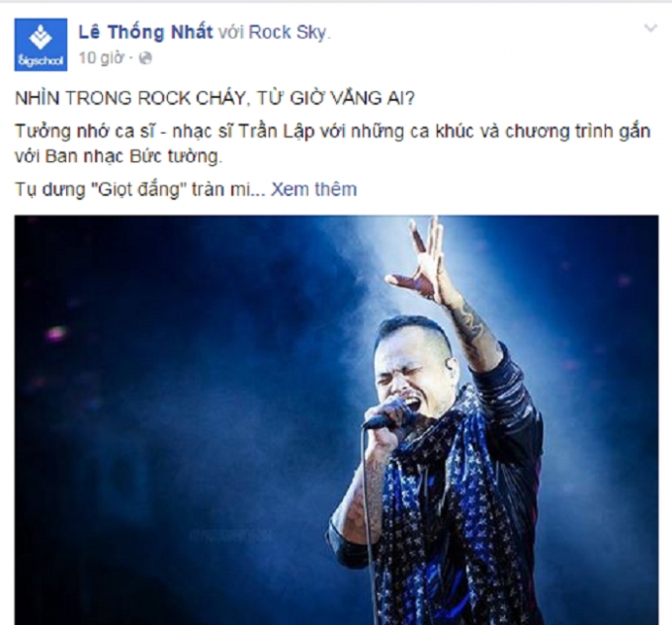Open the concert photo of the singer
672x625 pixels.
click(x=336, y=420)
